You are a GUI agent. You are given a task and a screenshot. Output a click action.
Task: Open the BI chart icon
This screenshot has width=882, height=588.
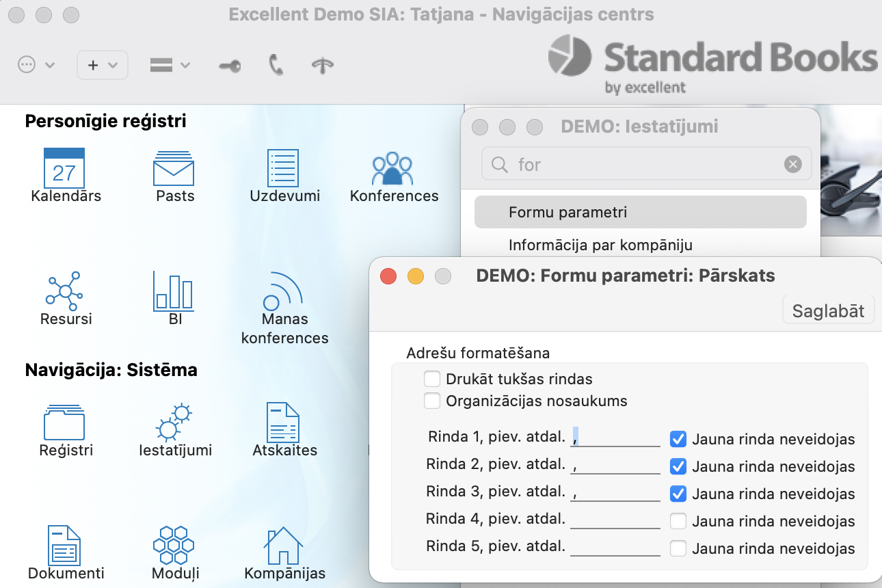(x=174, y=291)
